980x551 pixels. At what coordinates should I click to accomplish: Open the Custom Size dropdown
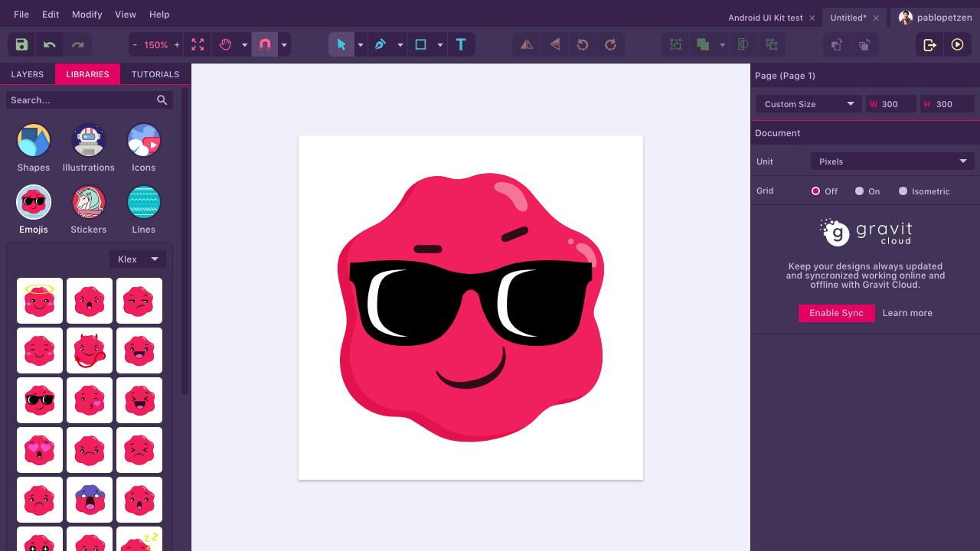807,104
